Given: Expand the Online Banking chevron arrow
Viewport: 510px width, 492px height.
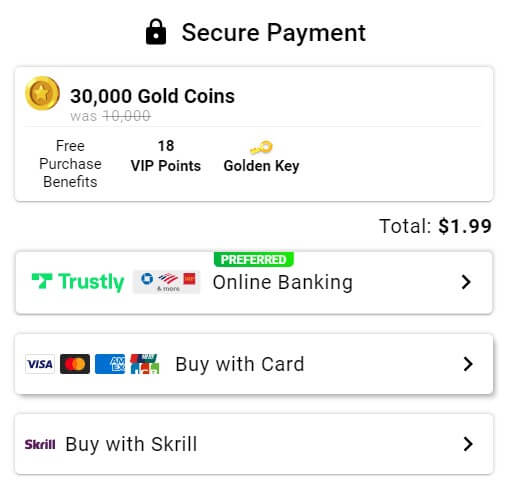Looking at the screenshot, I should pos(466,282).
